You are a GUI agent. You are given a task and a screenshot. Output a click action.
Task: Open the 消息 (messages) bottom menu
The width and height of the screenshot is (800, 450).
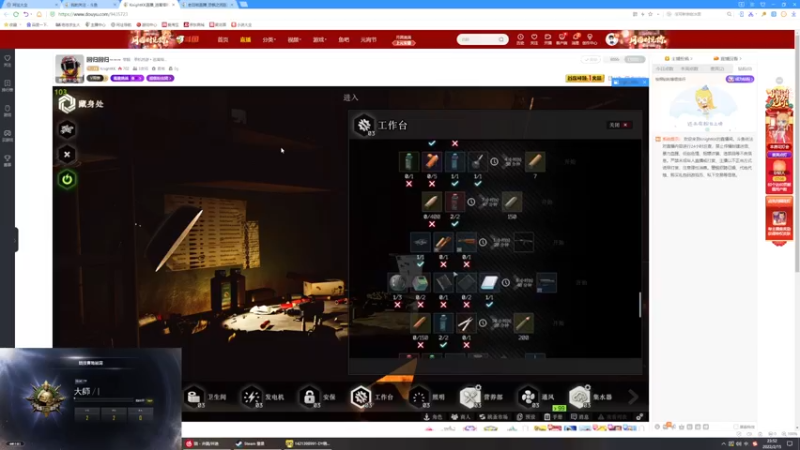point(580,417)
